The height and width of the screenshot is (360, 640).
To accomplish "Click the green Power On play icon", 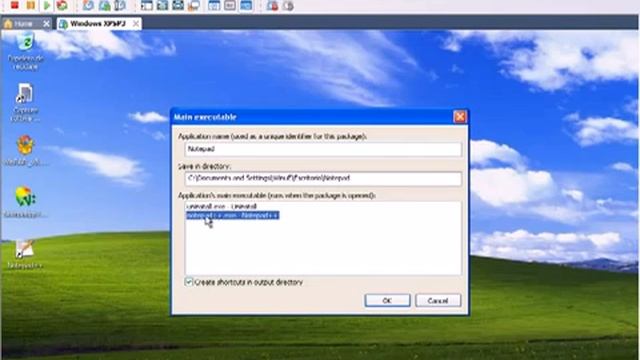I will pyautogui.click(x=47, y=5).
